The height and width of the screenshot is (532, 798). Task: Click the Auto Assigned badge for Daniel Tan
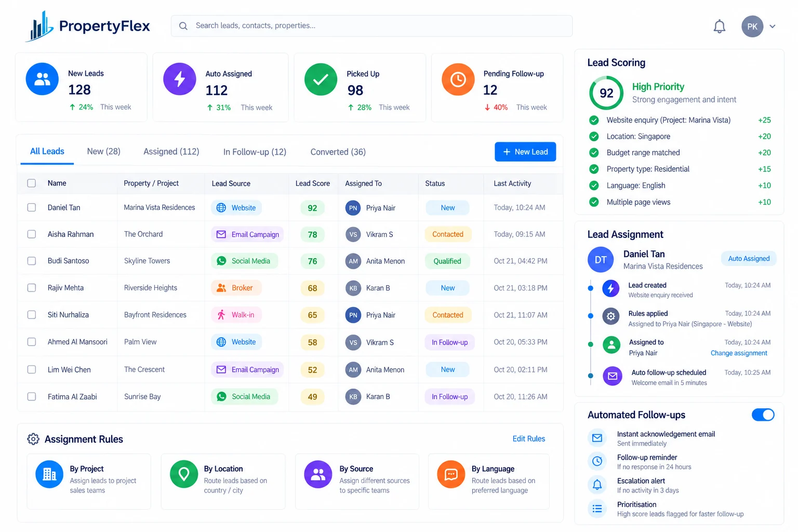[749, 259]
